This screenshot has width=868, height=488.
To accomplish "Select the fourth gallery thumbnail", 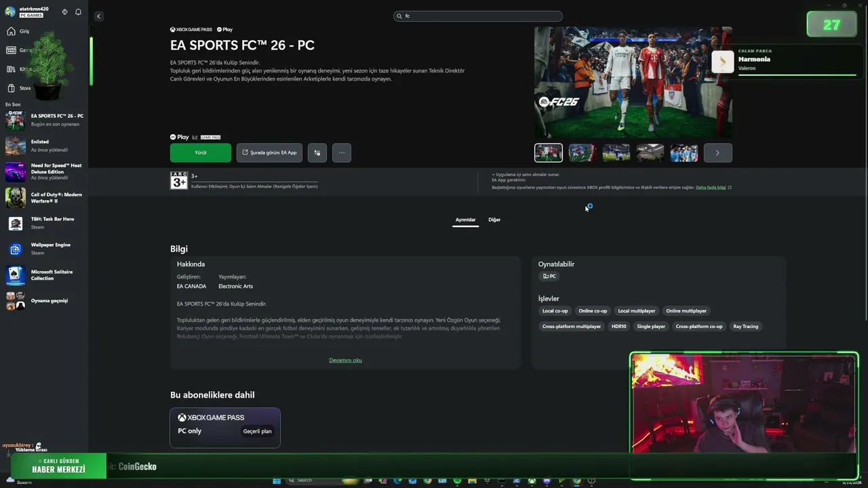I will [x=650, y=152].
